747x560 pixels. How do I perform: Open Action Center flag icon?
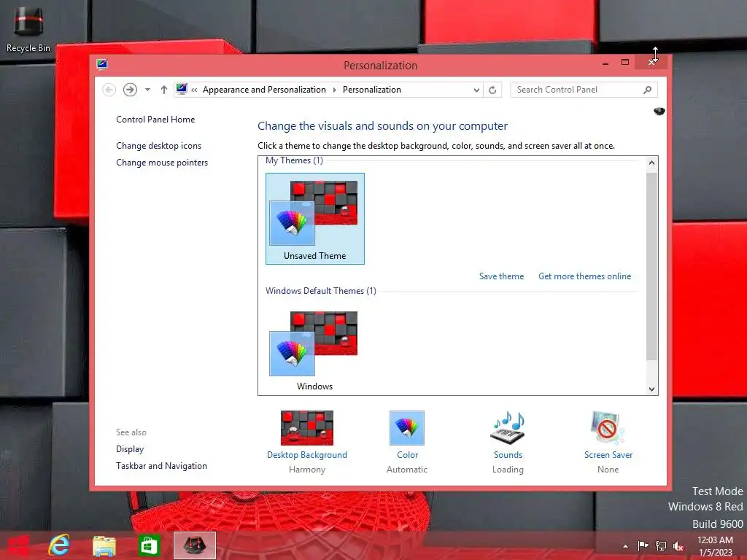click(x=643, y=546)
